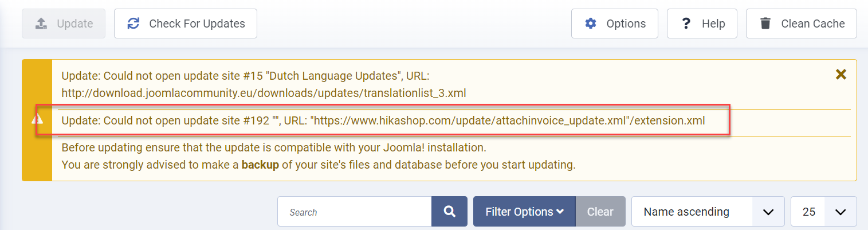This screenshot has width=868, height=230.
Task: Click the warning triangle alert icon
Action: click(37, 119)
